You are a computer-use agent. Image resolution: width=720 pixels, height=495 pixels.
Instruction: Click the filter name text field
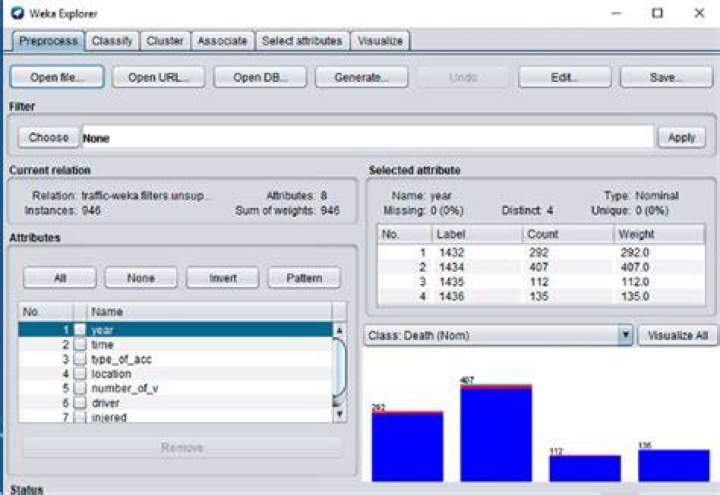(x=367, y=138)
